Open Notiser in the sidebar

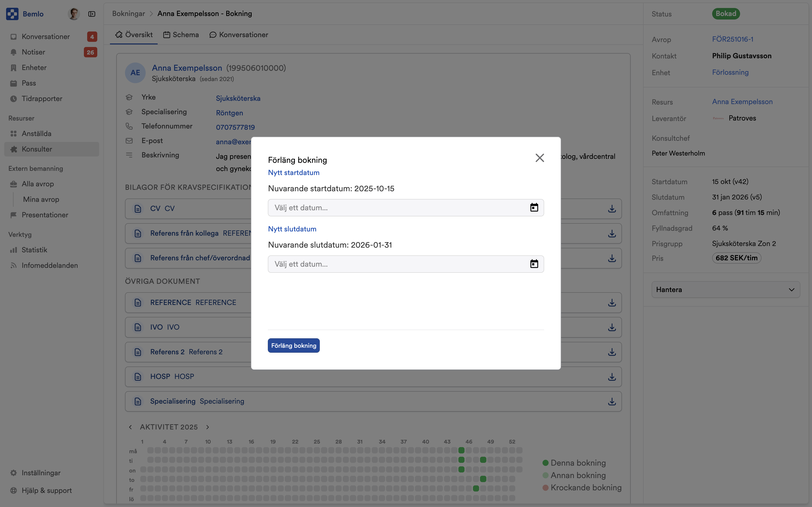pos(52,52)
